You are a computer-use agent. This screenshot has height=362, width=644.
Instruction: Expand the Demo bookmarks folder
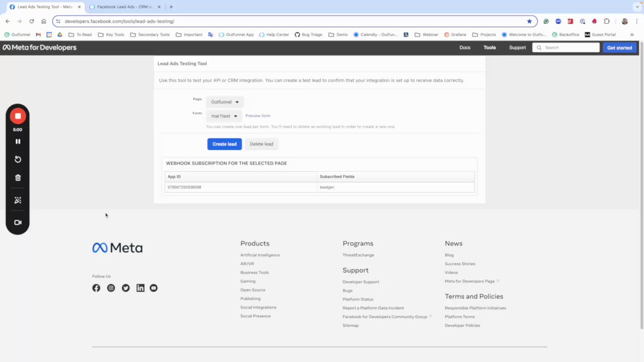click(338, 35)
